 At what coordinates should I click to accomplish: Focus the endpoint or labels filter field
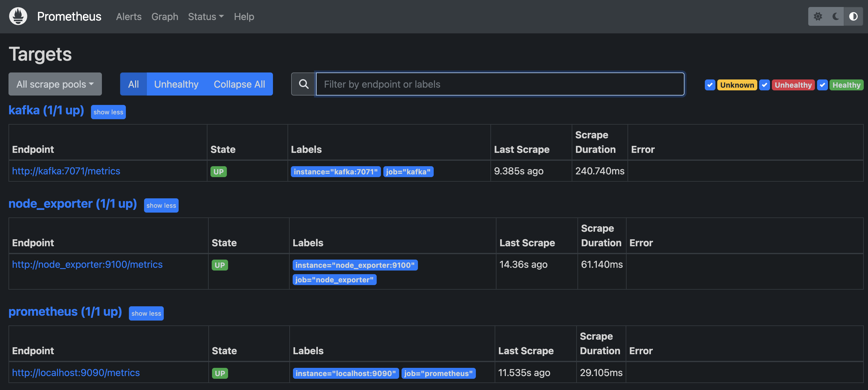pyautogui.click(x=500, y=84)
